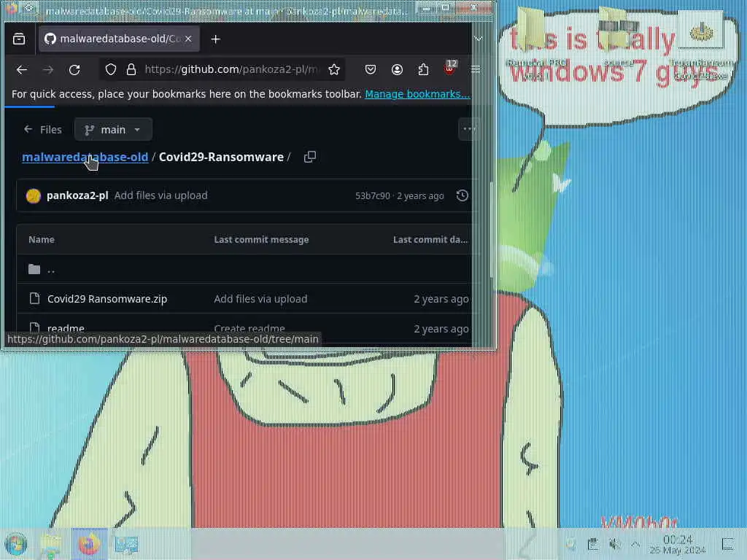The image size is (747, 560).
Task: Navigate to malwaredatabase-old repository root
Action: 85,157
